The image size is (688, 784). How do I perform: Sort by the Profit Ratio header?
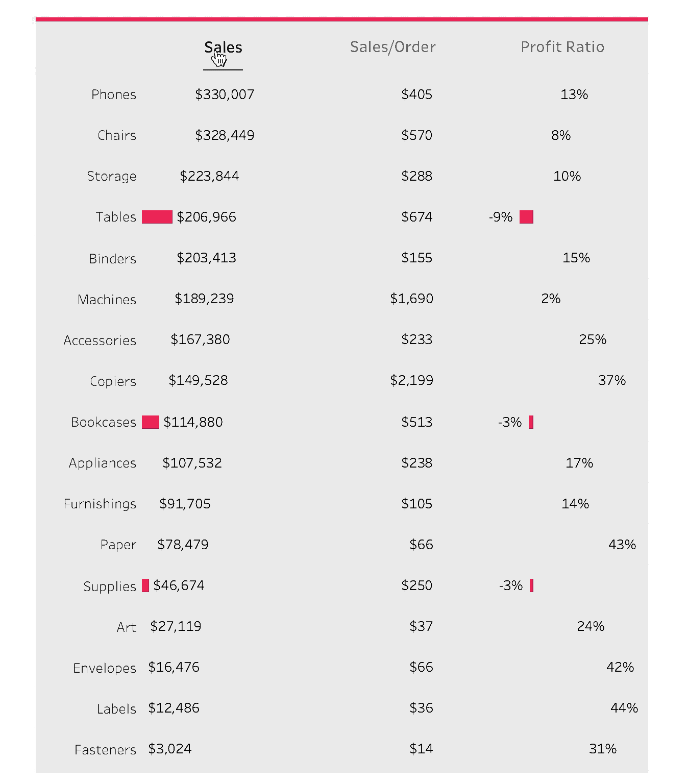562,47
